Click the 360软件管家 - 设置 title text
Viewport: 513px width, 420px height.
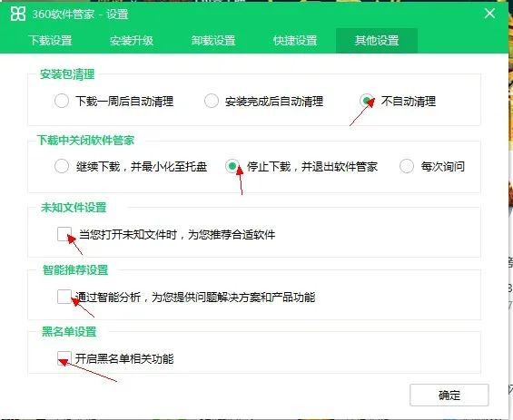tap(80, 14)
